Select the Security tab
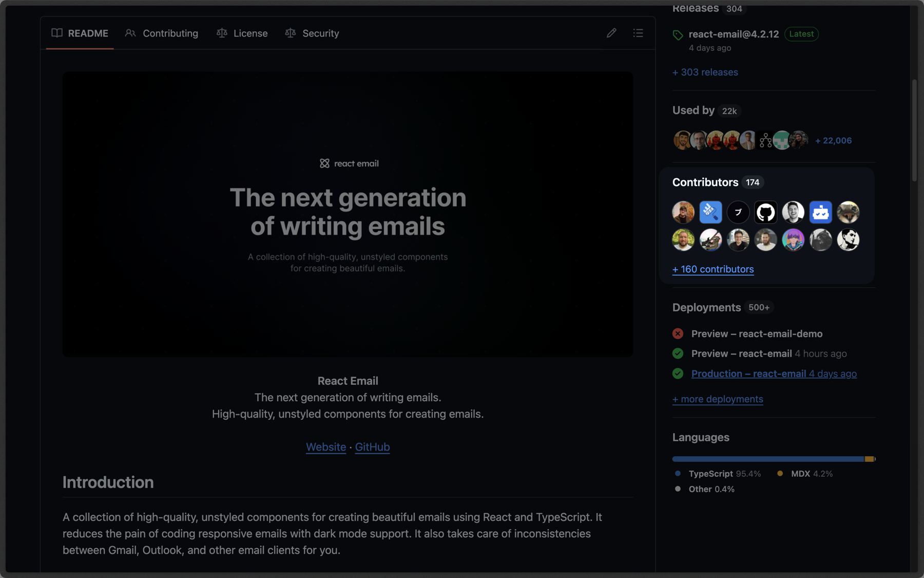Screen dimensions: 924x578 [x=312, y=33]
